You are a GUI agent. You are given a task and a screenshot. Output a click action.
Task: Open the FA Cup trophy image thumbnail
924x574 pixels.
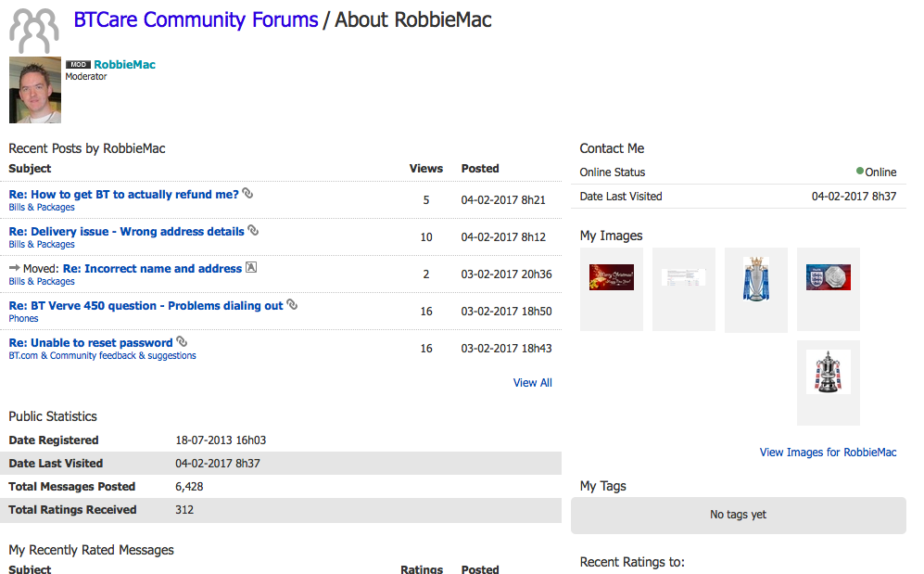pyautogui.click(x=829, y=372)
